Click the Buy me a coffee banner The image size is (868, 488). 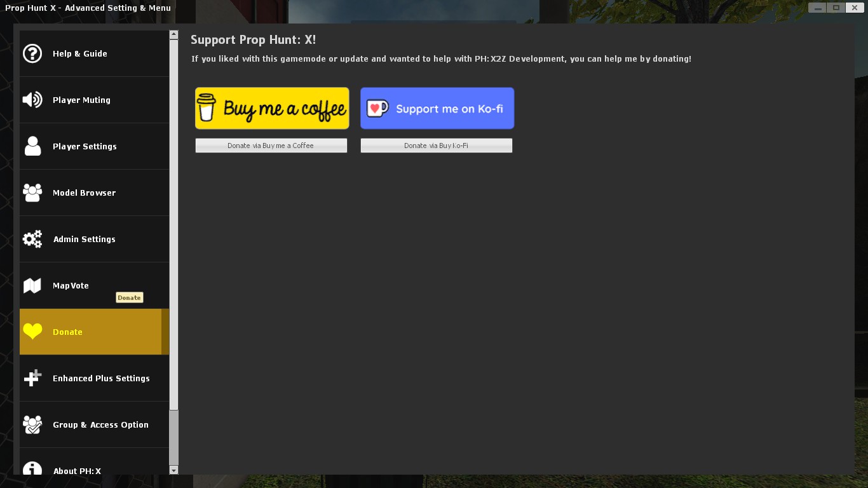point(271,108)
